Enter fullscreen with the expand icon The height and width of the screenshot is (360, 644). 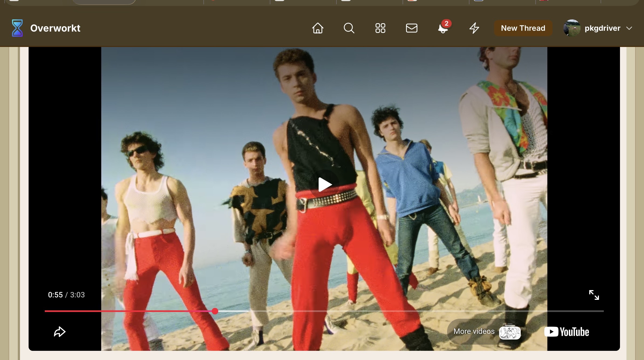[x=594, y=295]
